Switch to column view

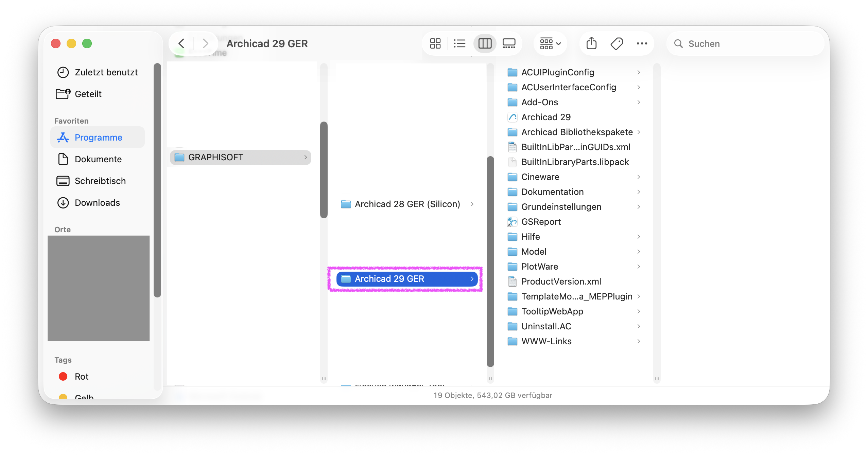[485, 43]
